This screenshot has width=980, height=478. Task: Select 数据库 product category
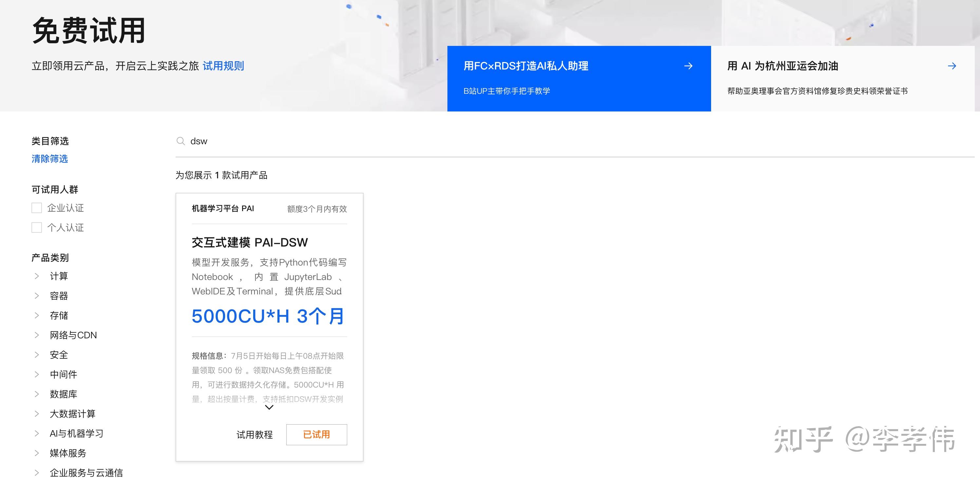point(64,394)
